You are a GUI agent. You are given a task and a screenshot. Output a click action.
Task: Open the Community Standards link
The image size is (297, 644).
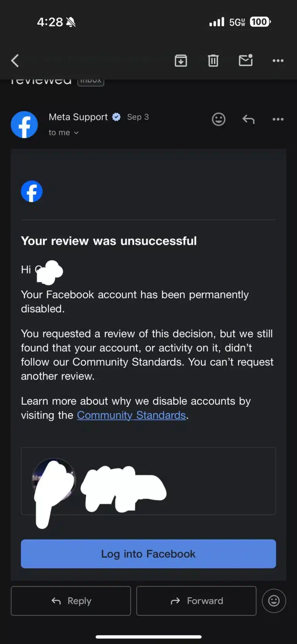131,415
